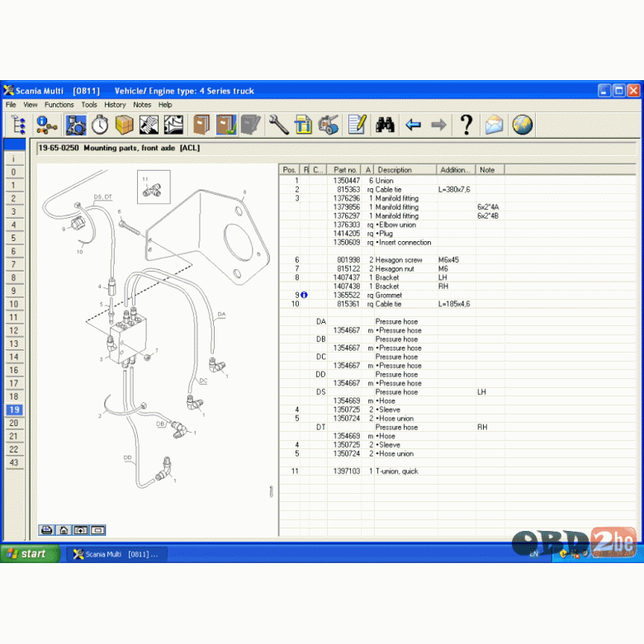Open the Tools menu

[x=88, y=105]
